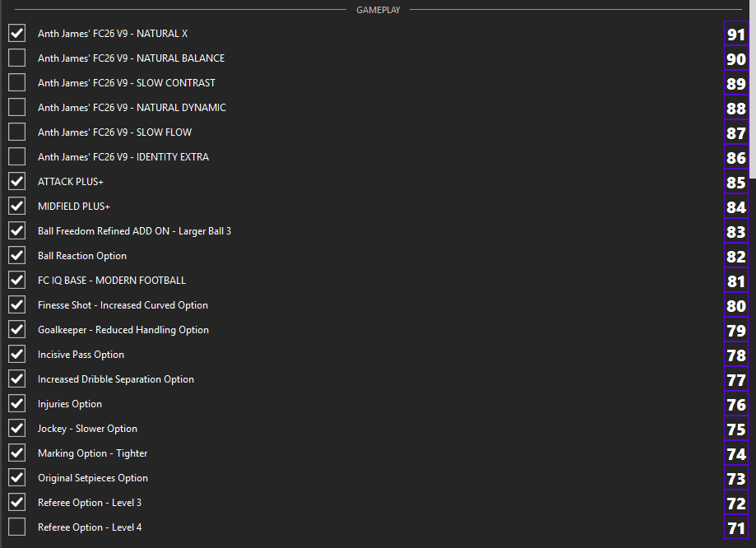Select priority box 82 for Ball Reaction
This screenshot has height=548, width=756.
[736, 256]
